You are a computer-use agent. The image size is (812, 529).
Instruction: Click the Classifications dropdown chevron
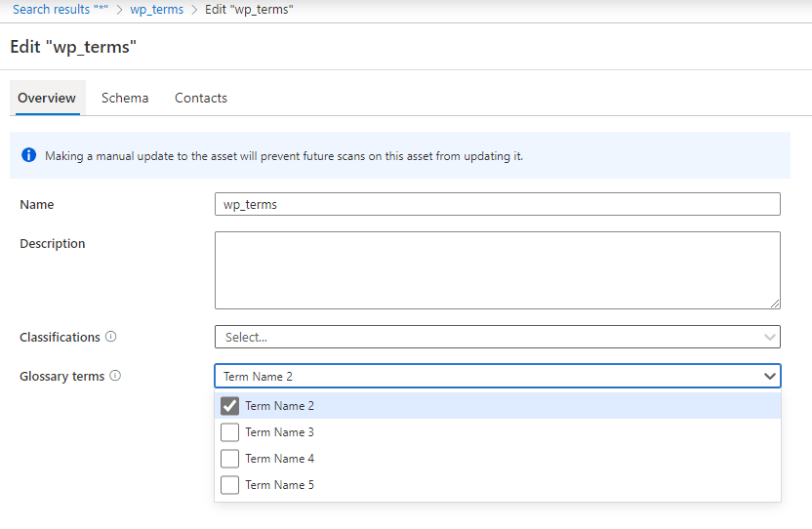(x=769, y=338)
